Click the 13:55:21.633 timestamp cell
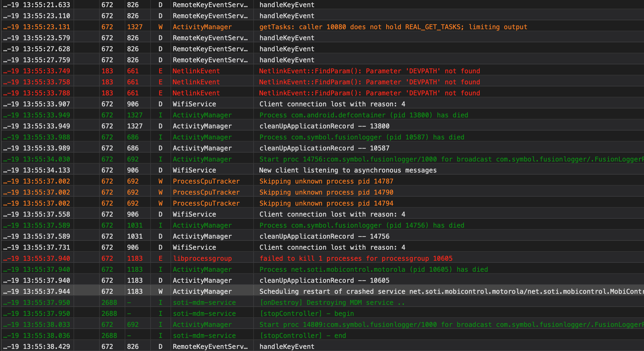The image size is (644, 351). pos(46,5)
